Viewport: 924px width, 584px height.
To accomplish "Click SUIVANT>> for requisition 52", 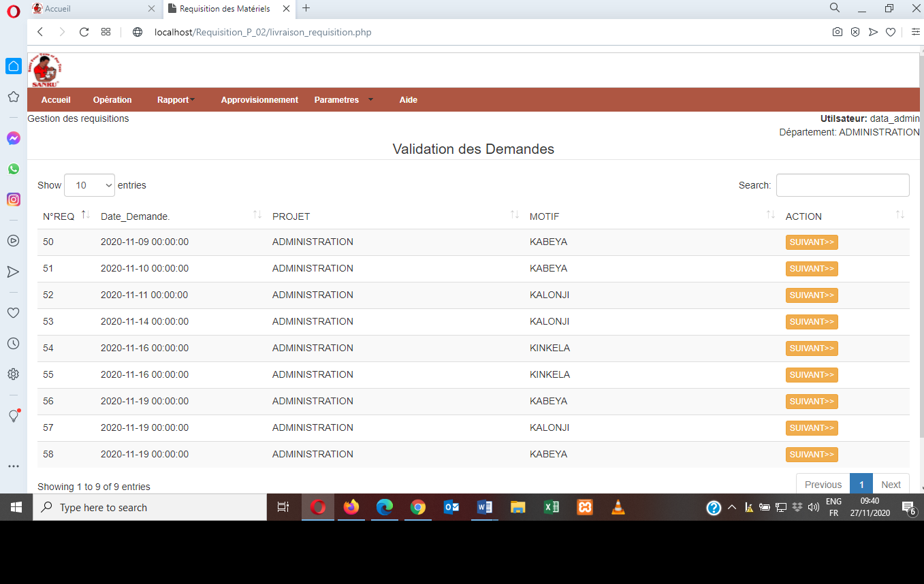I will pyautogui.click(x=811, y=295).
